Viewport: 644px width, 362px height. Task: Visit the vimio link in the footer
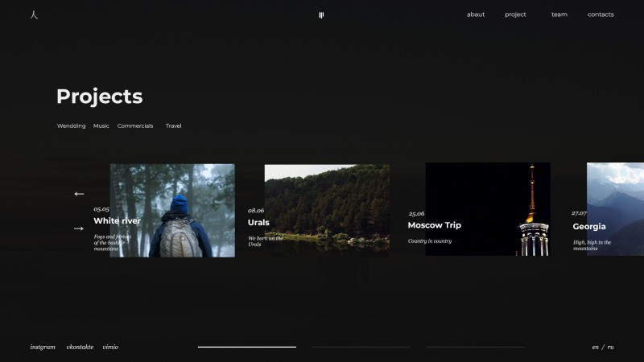[x=110, y=348]
